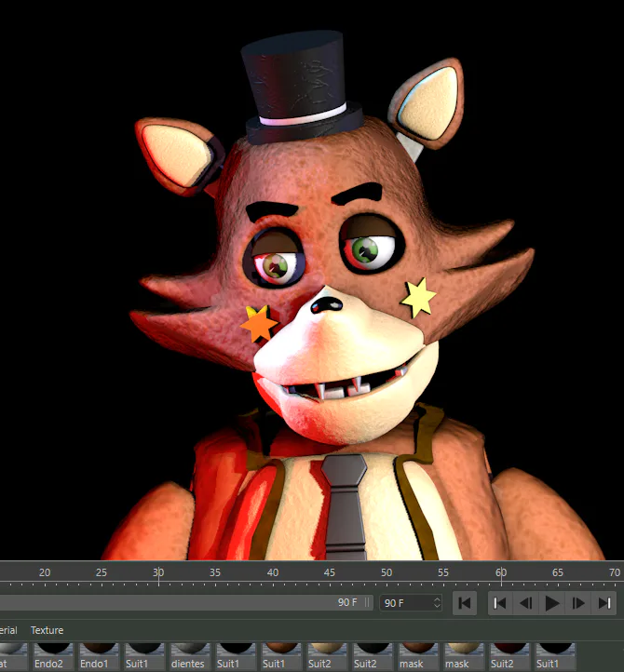Select the Endo1 material
Viewport: 624px width, 672px height.
tap(99, 656)
